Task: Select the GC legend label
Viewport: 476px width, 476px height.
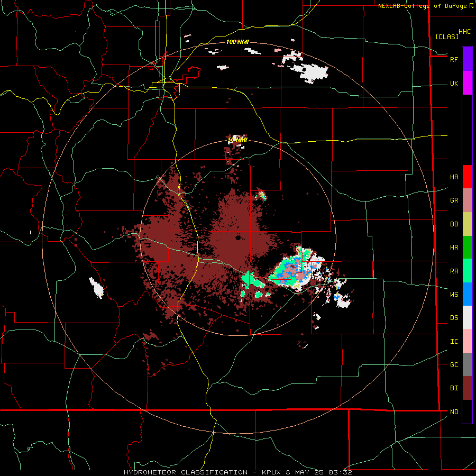Action: pyautogui.click(x=454, y=365)
